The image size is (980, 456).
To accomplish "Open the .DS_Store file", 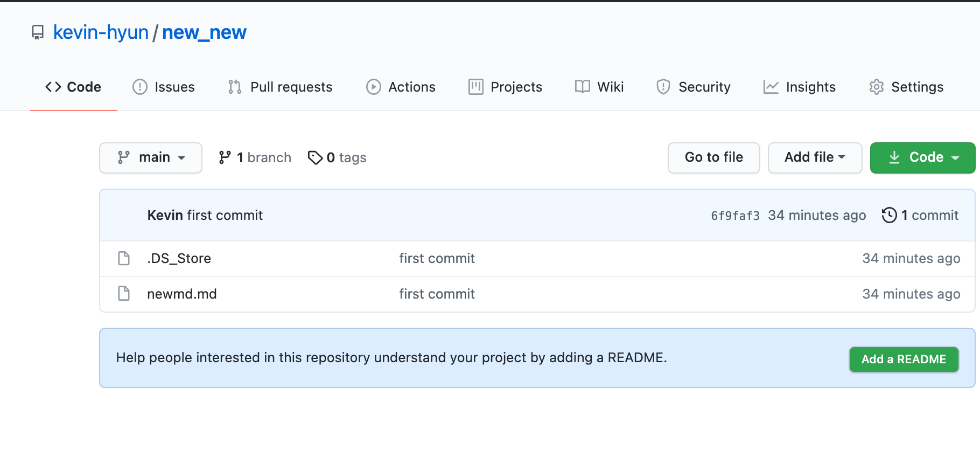I will pyautogui.click(x=179, y=259).
